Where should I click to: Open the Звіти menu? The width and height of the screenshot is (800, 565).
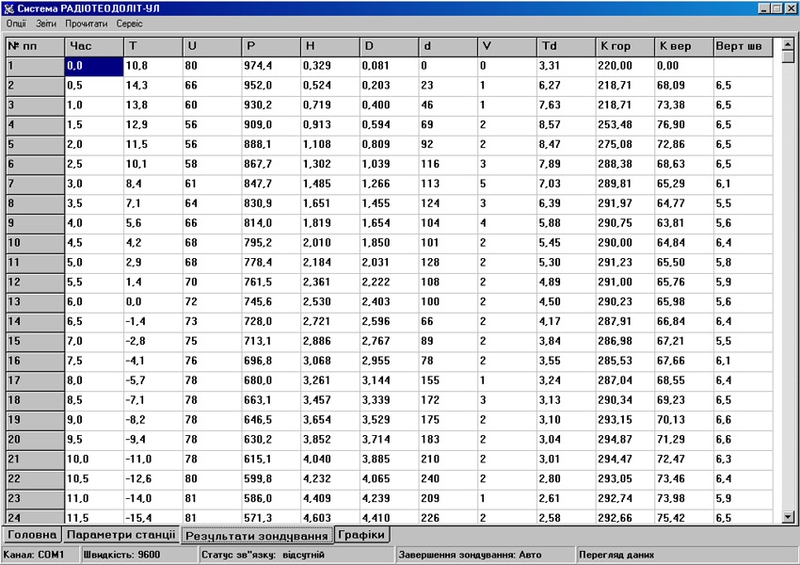pyautogui.click(x=47, y=23)
